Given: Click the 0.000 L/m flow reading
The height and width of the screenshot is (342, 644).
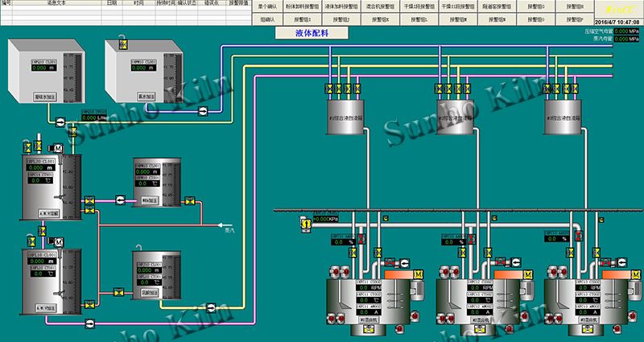Looking at the screenshot, I should [94, 118].
